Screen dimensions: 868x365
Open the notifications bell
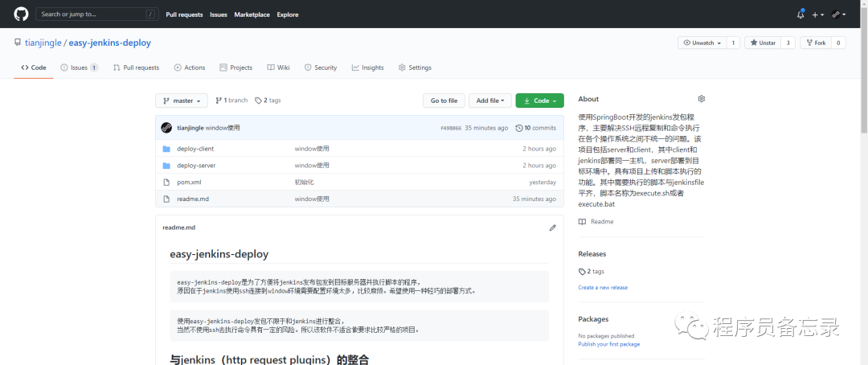pos(800,14)
